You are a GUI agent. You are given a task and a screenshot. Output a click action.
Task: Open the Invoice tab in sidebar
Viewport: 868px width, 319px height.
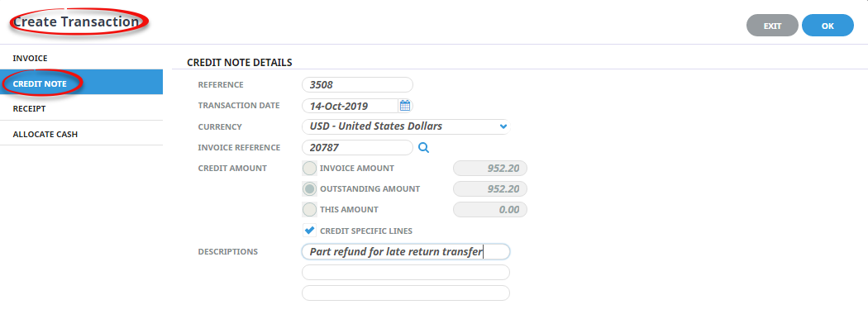pos(81,58)
